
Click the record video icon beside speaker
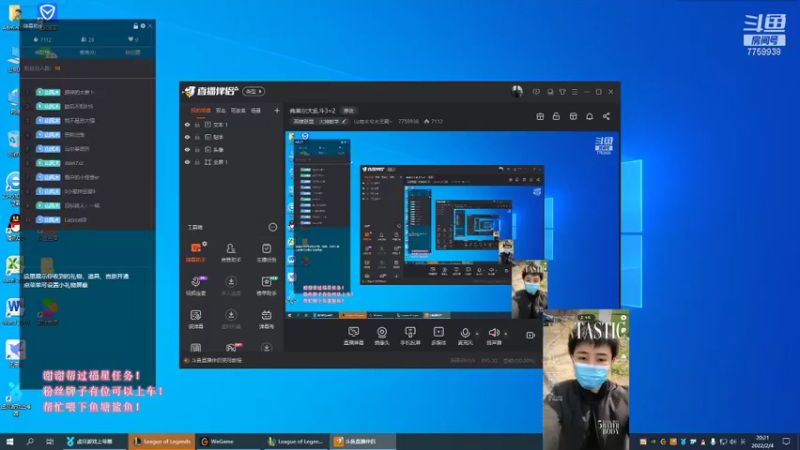530,335
